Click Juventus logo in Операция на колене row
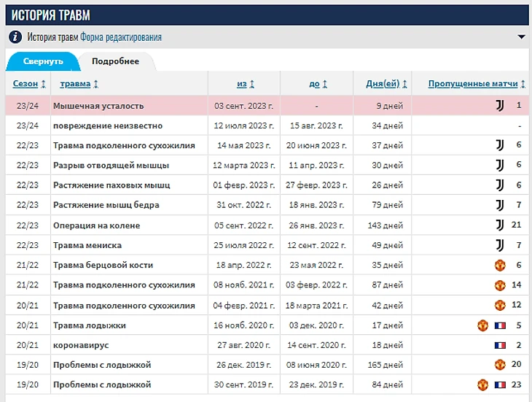This screenshot has height=402, width=532. click(500, 225)
